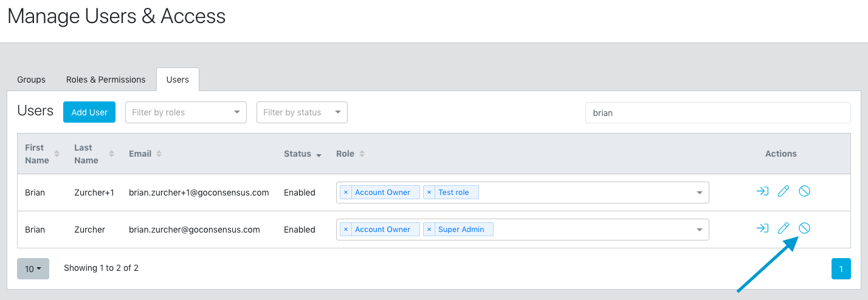Image resolution: width=868 pixels, height=300 pixels.
Task: Expand role selector arrow for Zurcher+1
Action: [x=699, y=193]
